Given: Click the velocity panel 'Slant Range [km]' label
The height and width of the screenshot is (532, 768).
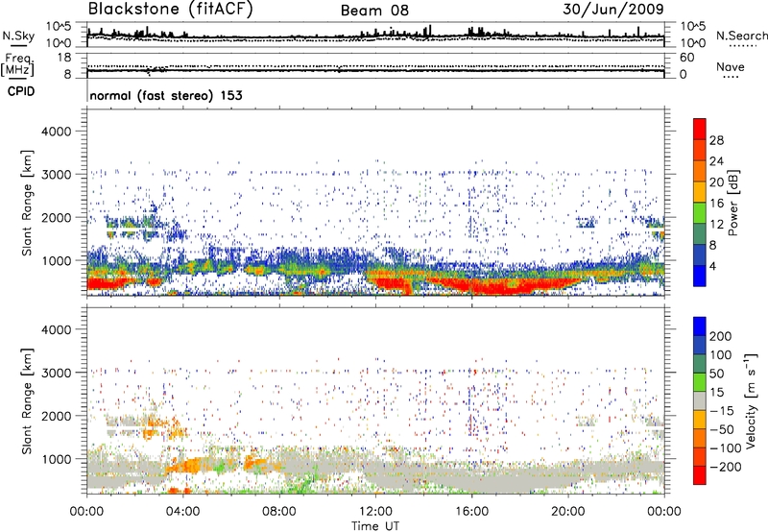Looking at the screenshot, I should tap(27, 401).
